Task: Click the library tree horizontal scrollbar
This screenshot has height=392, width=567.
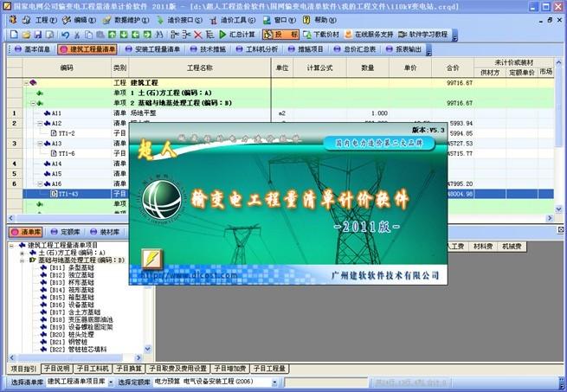Action: click(74, 357)
